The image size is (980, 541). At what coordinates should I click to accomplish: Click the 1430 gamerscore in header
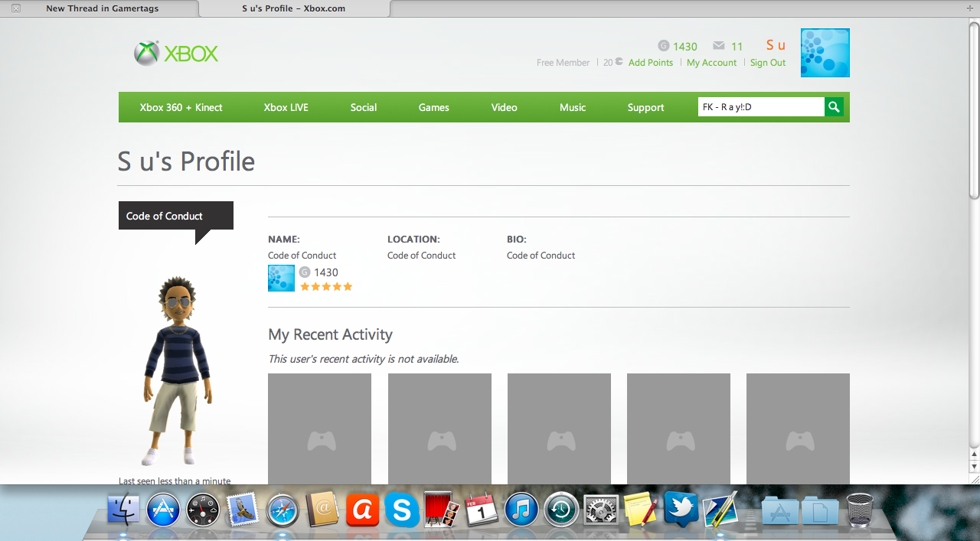coord(685,46)
